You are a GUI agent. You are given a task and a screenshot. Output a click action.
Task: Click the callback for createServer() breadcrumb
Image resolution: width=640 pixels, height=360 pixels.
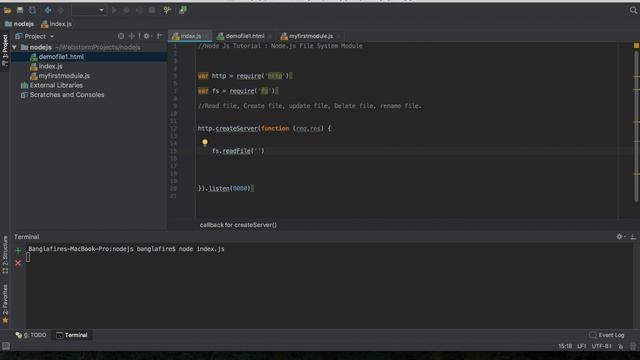(238, 225)
